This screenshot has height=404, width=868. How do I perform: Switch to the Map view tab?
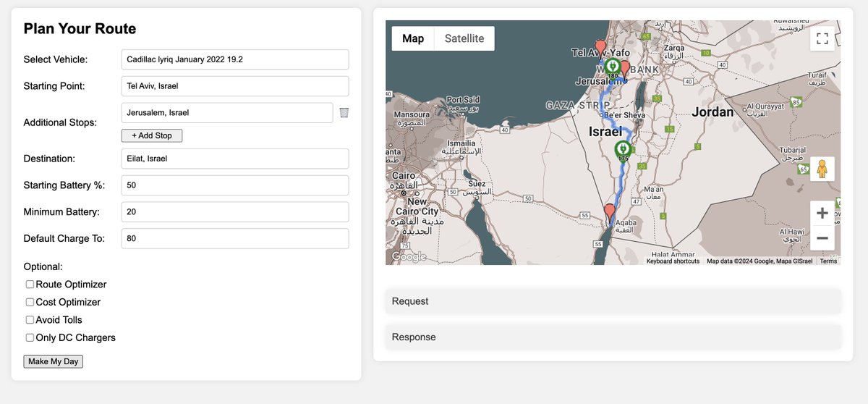(x=413, y=38)
